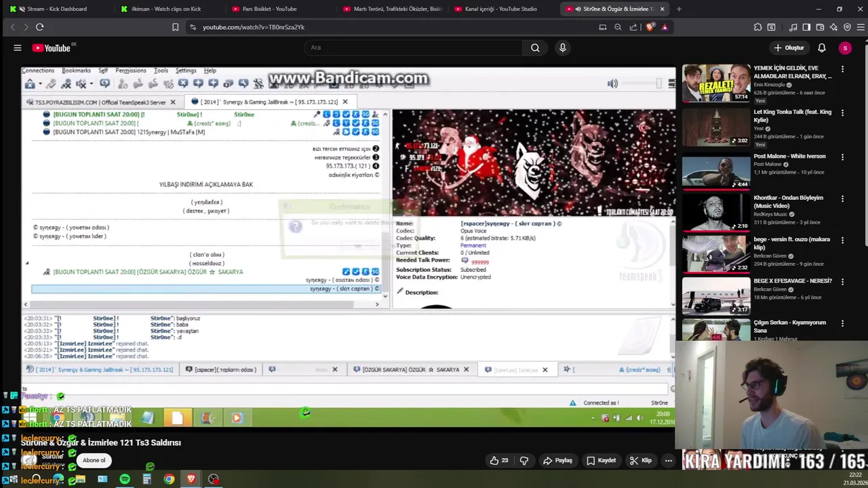
Task: Open options menu for Let King Tonka Talk
Action: [x=842, y=113]
